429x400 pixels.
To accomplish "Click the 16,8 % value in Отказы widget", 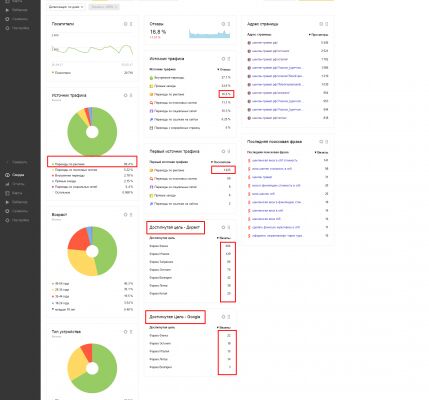I will [x=158, y=32].
